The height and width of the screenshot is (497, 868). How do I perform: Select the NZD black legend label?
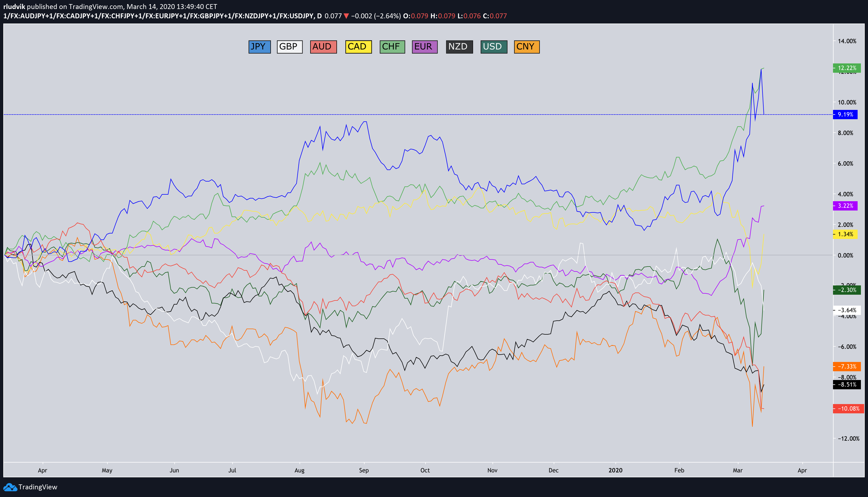point(459,47)
